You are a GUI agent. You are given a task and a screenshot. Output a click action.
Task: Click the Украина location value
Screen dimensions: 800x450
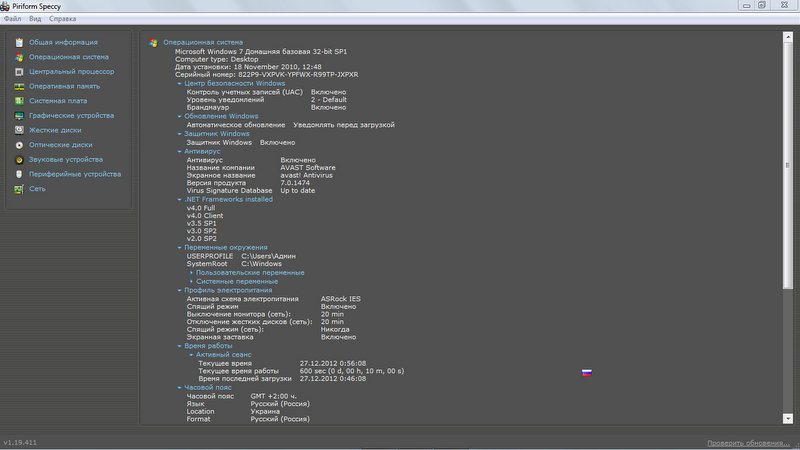(x=265, y=411)
